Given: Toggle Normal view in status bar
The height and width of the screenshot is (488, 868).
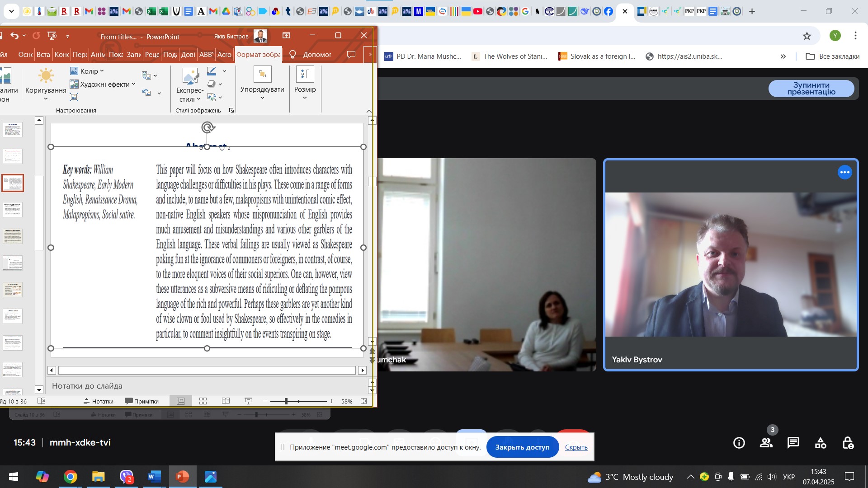Looking at the screenshot, I should coord(180,401).
